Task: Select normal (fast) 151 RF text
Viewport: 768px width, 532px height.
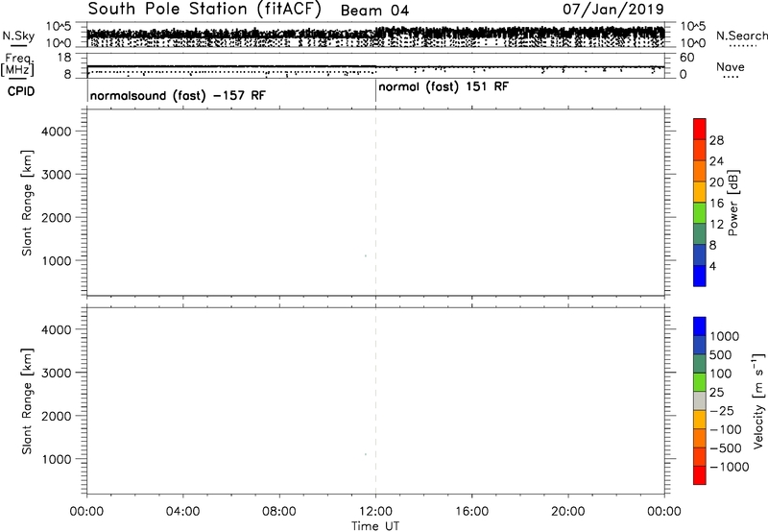Action: coord(444,87)
